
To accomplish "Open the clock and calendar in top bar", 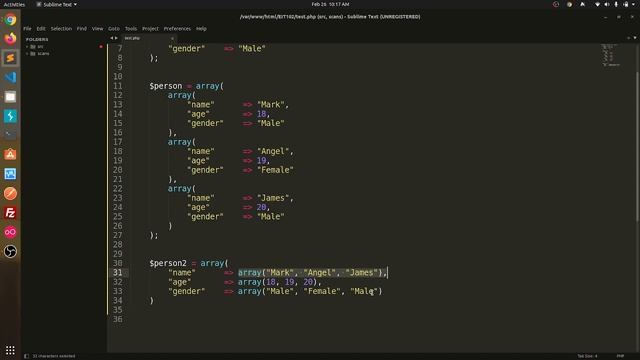I will pyautogui.click(x=330, y=4).
